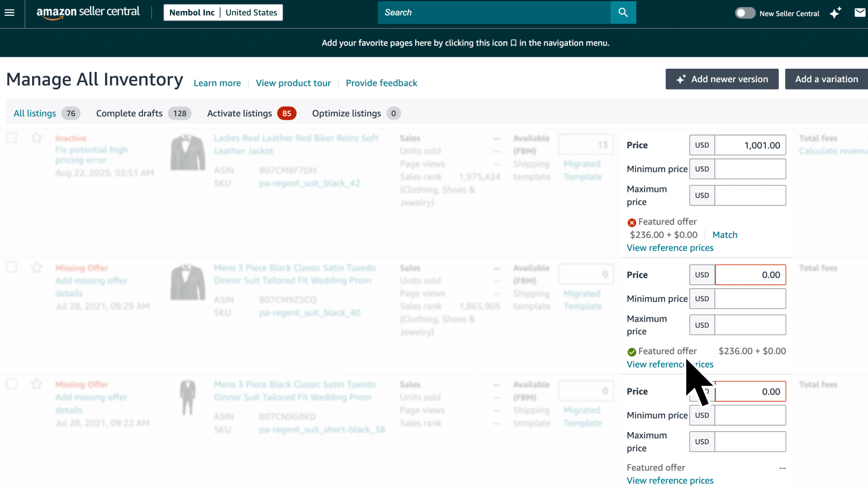
Task: Click the Add newer version button
Action: click(x=722, y=79)
